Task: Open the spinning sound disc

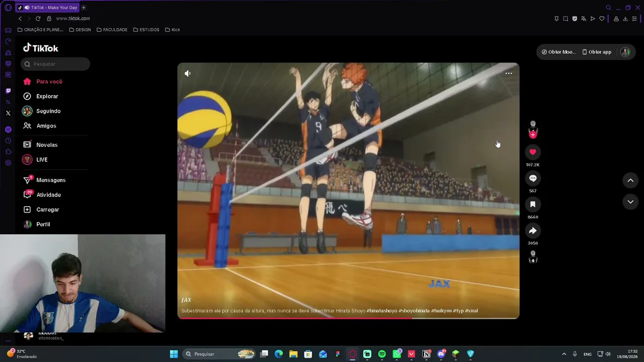Action: (x=533, y=258)
